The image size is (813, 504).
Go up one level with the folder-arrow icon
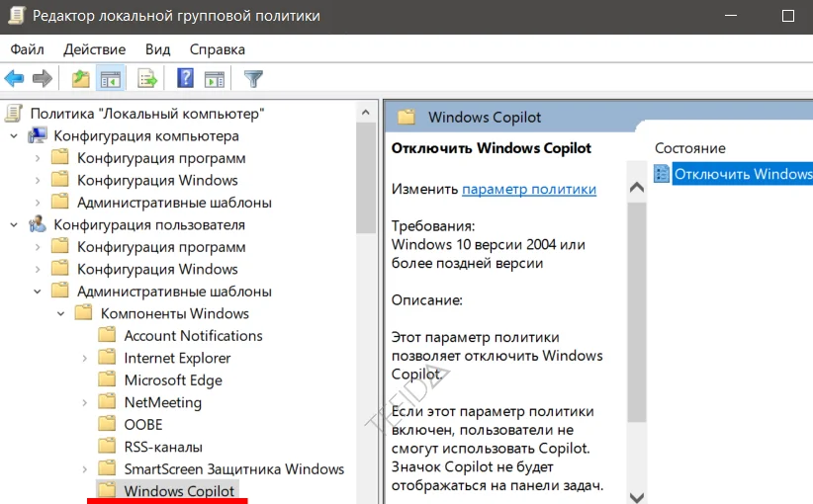coord(80,79)
